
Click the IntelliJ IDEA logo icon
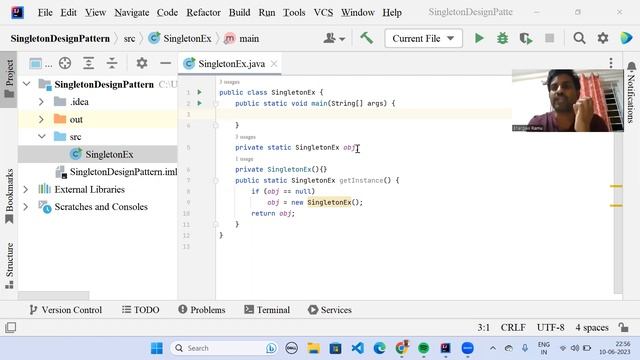tap(17, 13)
